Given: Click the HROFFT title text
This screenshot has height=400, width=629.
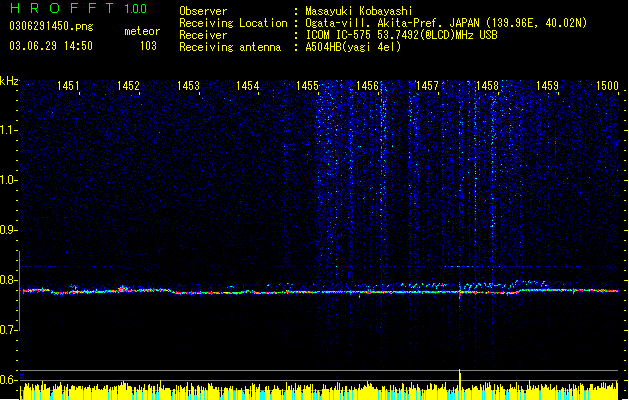Looking at the screenshot, I should click(62, 8).
